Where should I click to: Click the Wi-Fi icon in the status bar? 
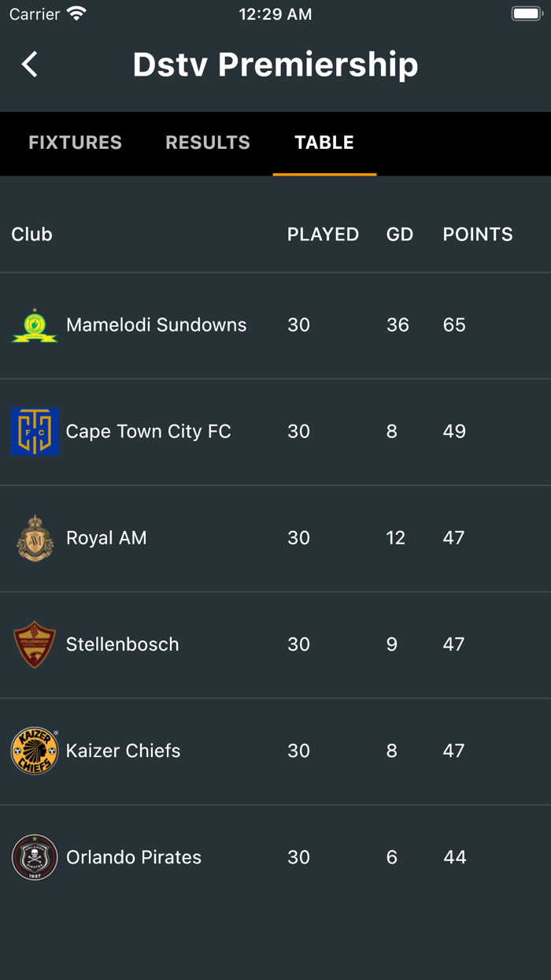(76, 13)
